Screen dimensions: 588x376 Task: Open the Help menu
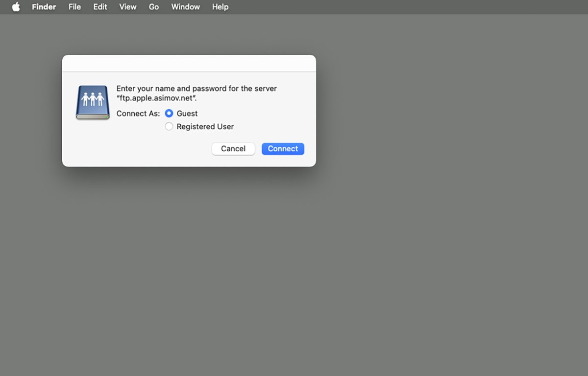tap(220, 7)
